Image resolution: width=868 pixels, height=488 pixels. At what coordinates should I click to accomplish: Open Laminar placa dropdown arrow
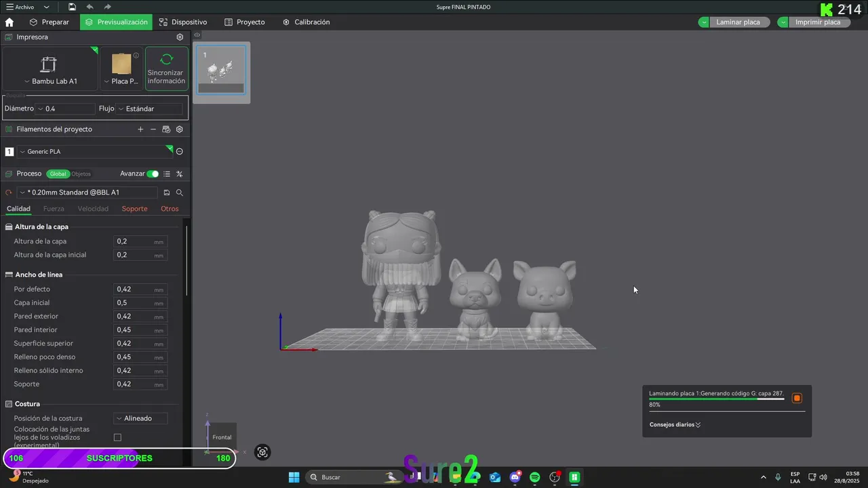[x=705, y=22]
